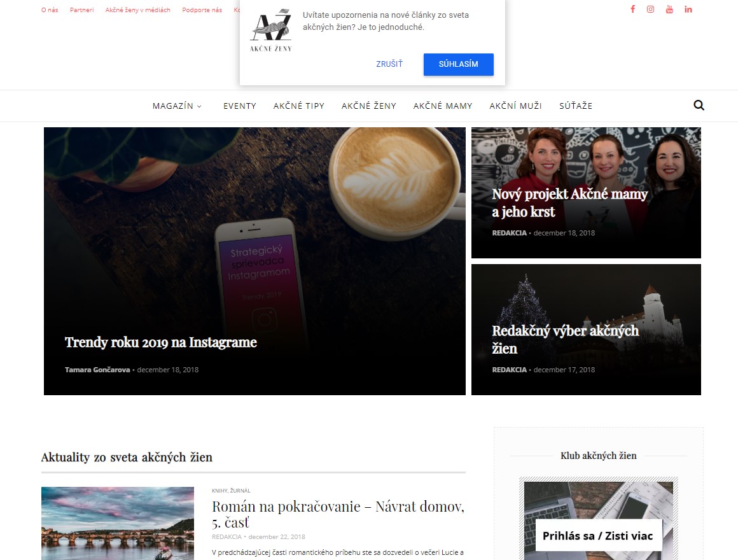This screenshot has height=560, width=738.
Task: Open the Facebook social icon
Action: point(633,9)
